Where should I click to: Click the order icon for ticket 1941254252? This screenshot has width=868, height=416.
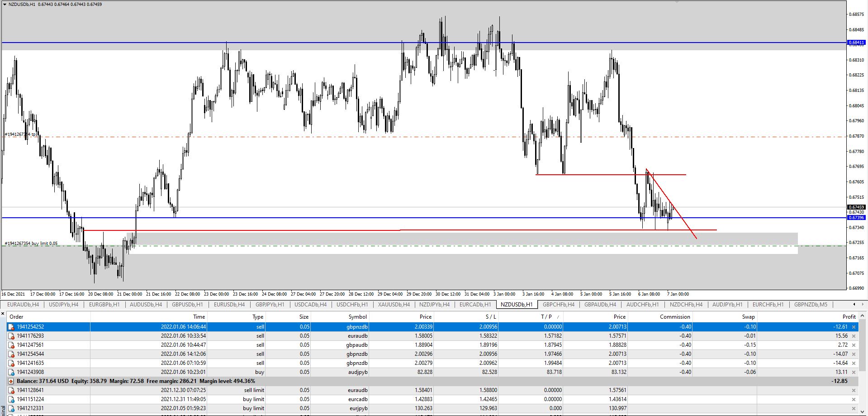(12, 327)
